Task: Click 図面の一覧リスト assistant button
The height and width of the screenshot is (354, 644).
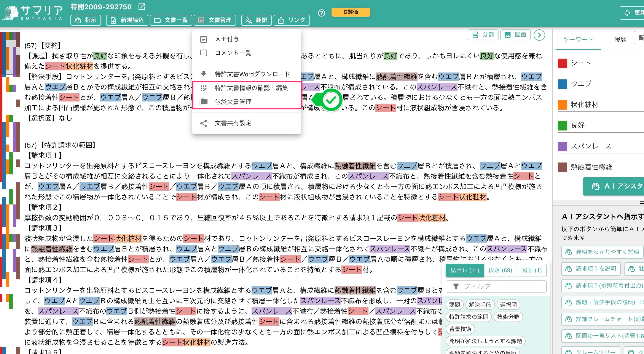Action: pos(603,336)
